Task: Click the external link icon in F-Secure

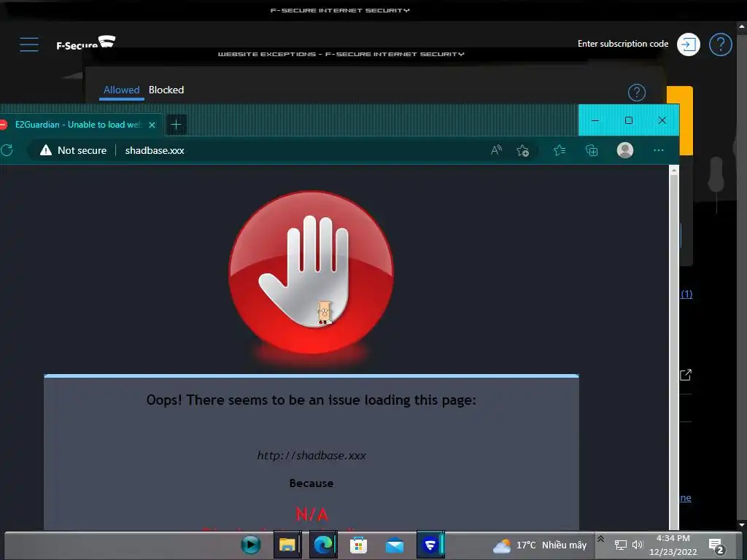Action: coord(686,375)
